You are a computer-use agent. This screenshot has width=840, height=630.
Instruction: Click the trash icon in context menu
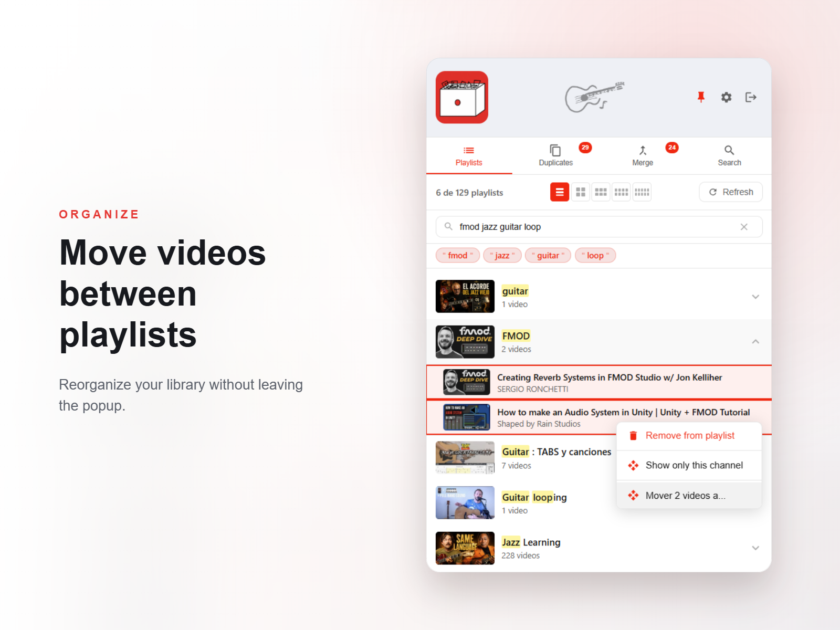(x=633, y=436)
